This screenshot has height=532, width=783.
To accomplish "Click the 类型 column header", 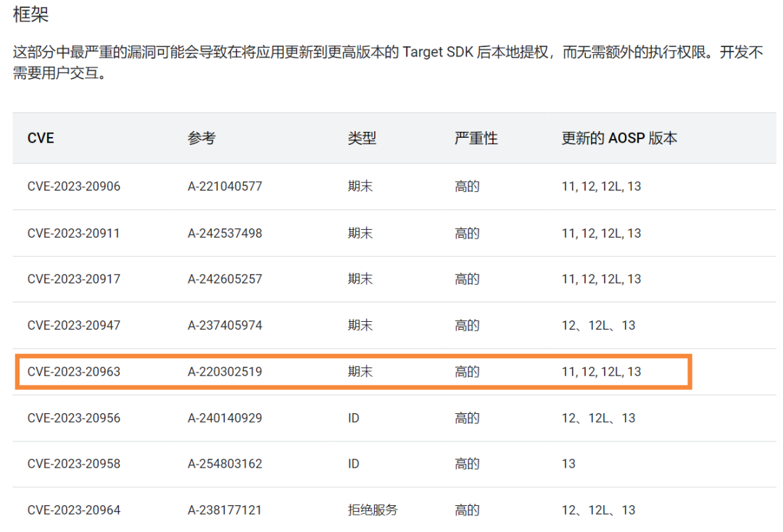I will coord(362,138).
